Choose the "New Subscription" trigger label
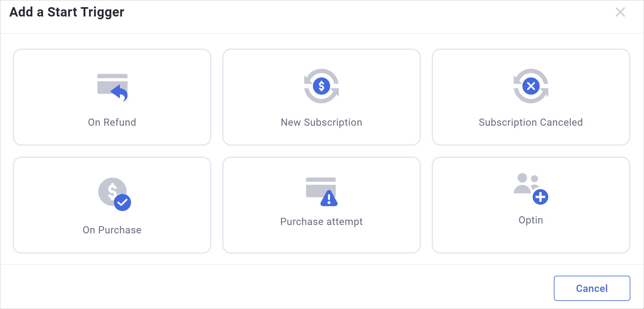This screenshot has width=644, height=309. coord(321,122)
